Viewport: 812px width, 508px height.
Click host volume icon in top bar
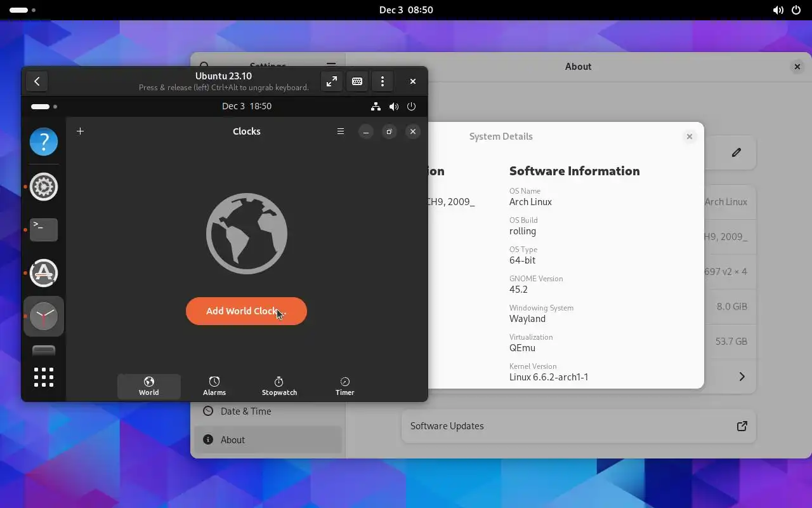778,10
